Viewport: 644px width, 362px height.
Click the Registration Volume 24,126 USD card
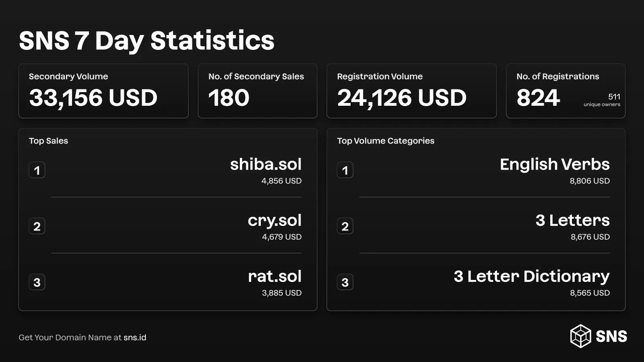pos(412,91)
